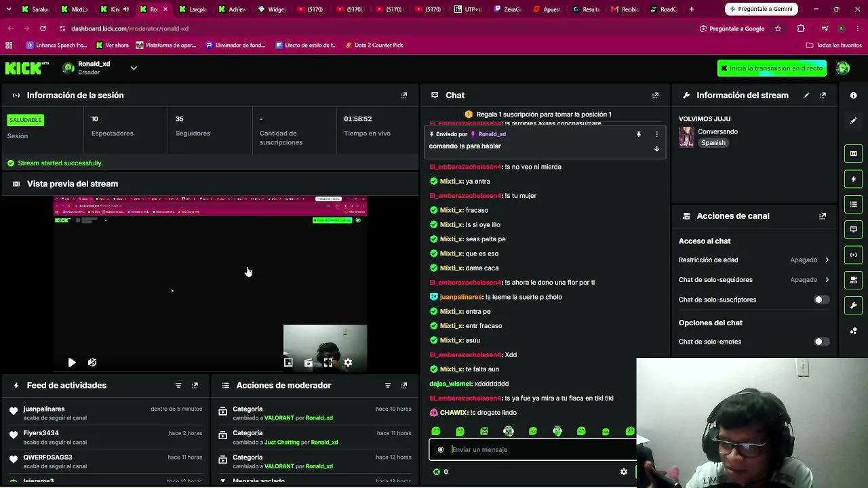
Task: Edit stream info with pencil icon in header
Action: pos(806,96)
